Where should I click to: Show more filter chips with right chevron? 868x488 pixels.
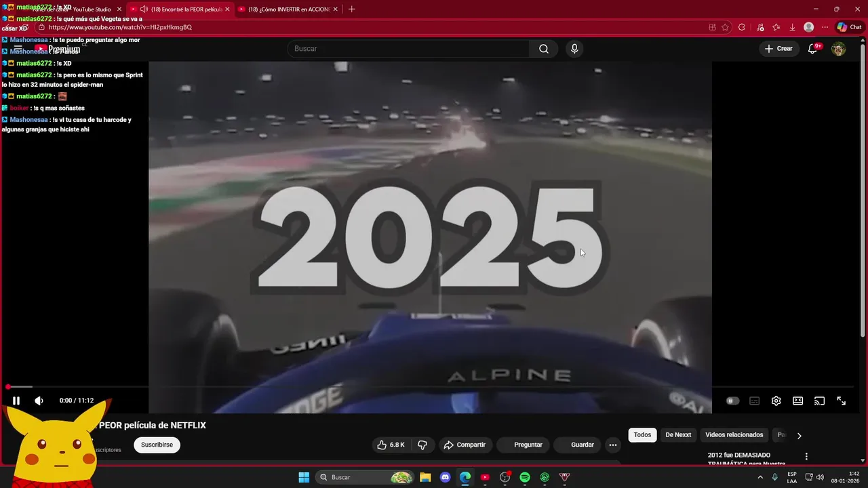799,436
